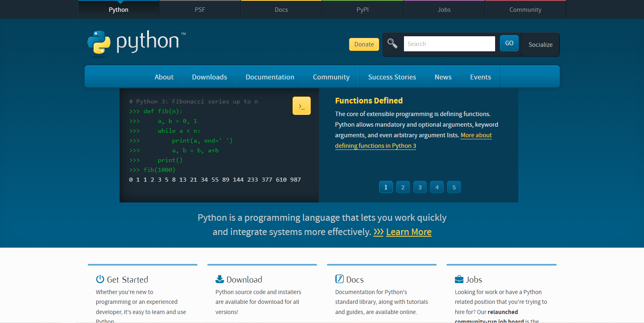Click the Docs notebook icon
The height and width of the screenshot is (323, 644).
[x=339, y=279]
